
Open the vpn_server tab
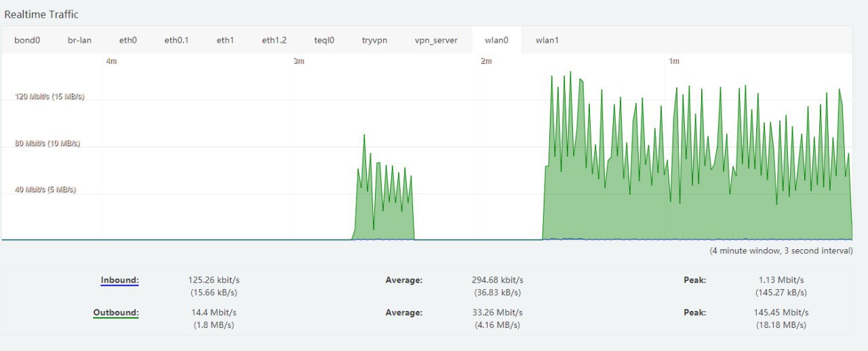436,40
